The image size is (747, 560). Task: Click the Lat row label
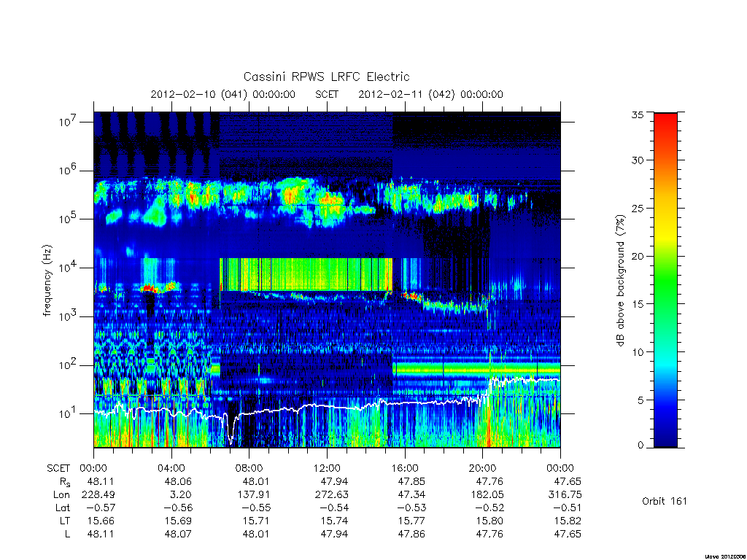pos(63,507)
